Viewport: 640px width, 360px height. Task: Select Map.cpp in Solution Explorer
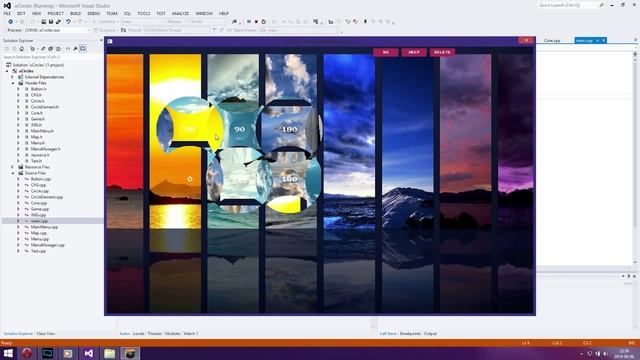39,233
